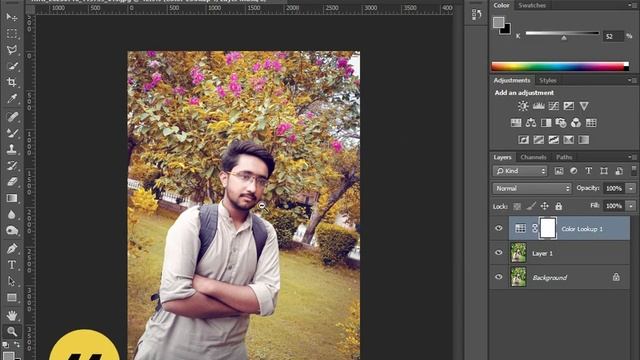This screenshot has width=640, height=360.
Task: Select the Gradient tool
Action: pyautogui.click(x=12, y=198)
